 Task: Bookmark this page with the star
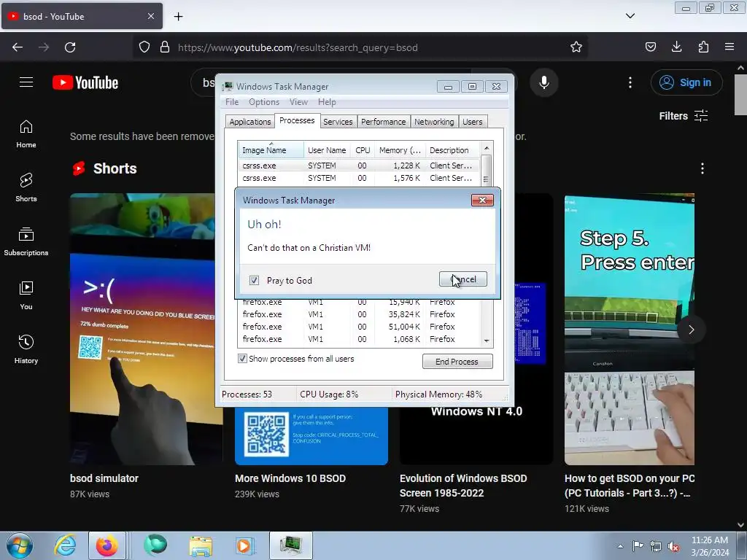click(x=576, y=47)
